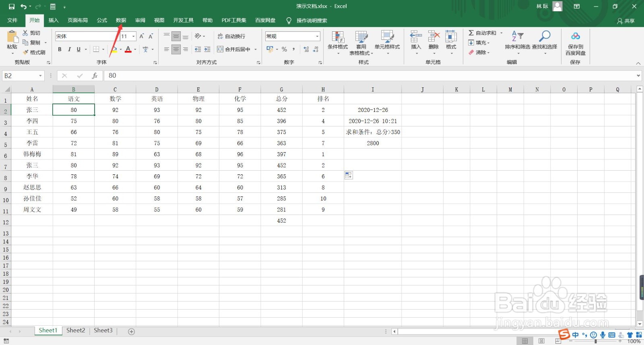Click the increase decimal icon
Screen dimensions: 644x345
tap(306, 49)
